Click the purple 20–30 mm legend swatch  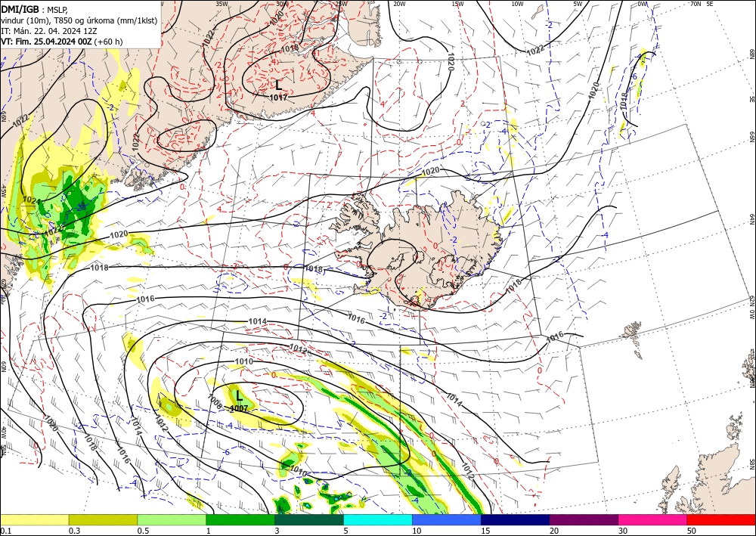584,519
